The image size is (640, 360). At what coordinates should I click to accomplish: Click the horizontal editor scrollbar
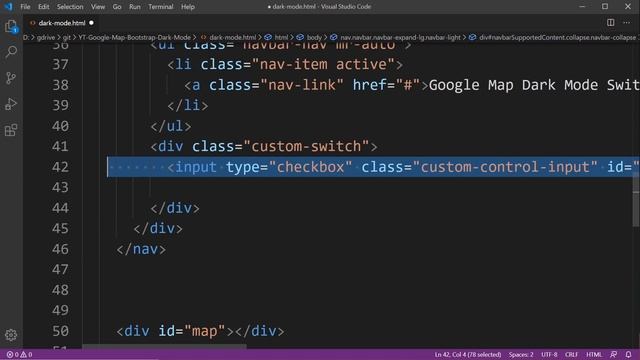pyautogui.click(x=164, y=346)
